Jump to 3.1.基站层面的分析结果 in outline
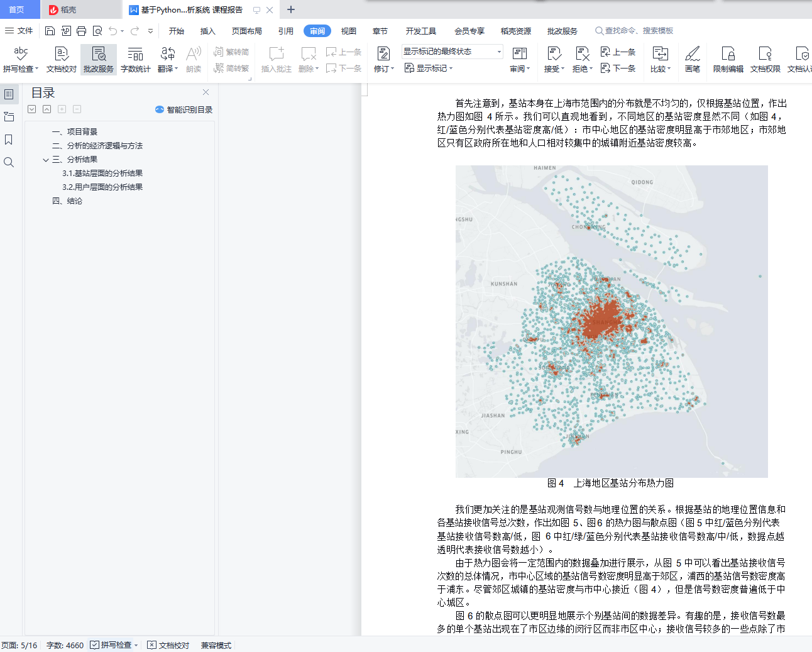 pos(102,174)
